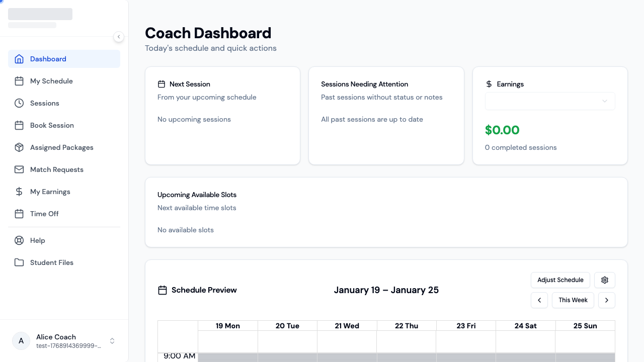Click the Match Requests envelope icon
This screenshot has height=362, width=644.
point(19,169)
